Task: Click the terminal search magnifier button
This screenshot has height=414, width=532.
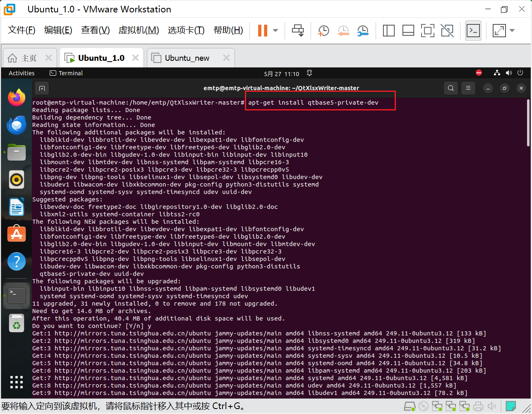Action: tap(451, 88)
